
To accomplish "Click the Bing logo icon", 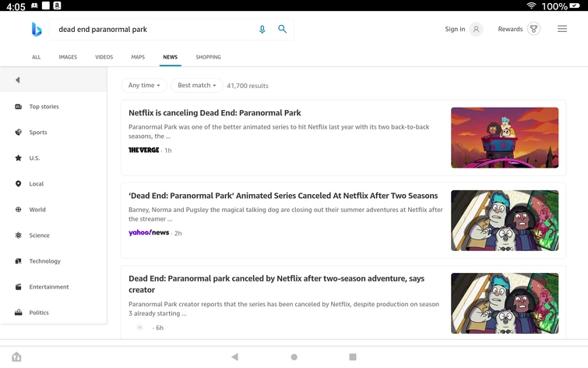I will (x=36, y=30).
